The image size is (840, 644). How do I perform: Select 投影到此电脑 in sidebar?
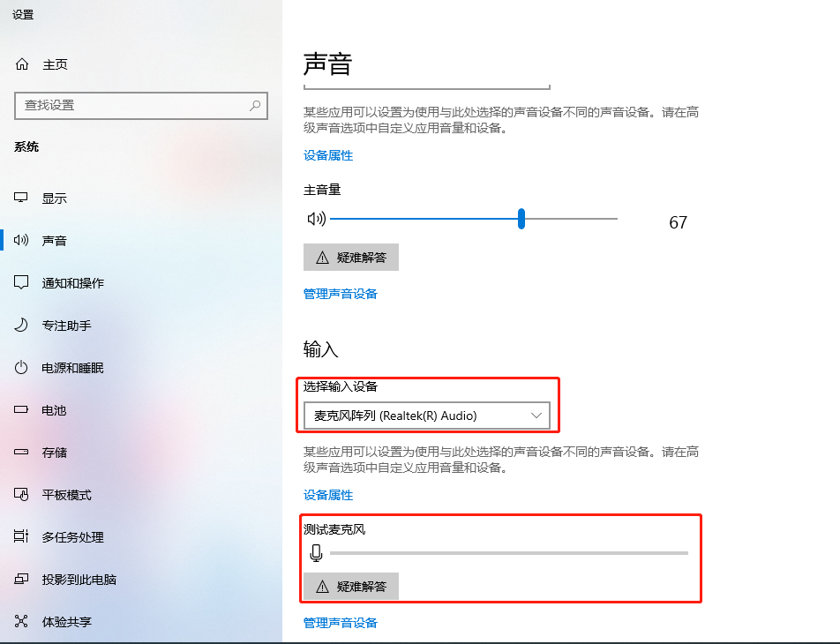point(79,580)
